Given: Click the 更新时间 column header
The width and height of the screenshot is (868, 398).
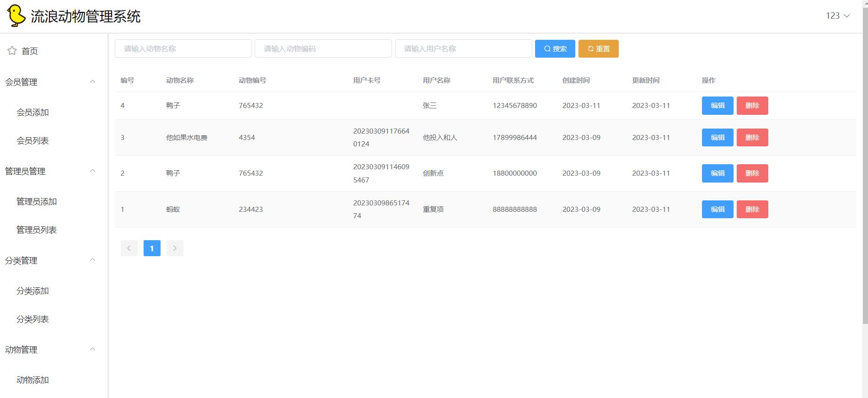Looking at the screenshot, I should [x=646, y=81].
